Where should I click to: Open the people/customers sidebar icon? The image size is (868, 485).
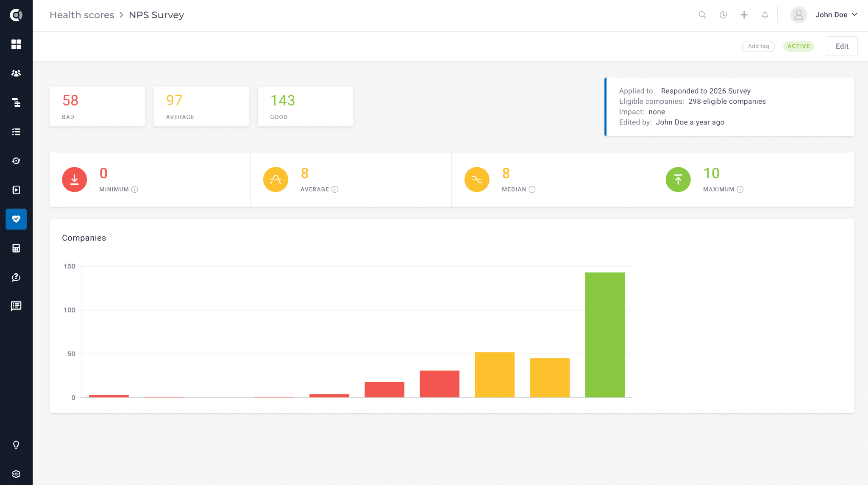click(x=16, y=73)
